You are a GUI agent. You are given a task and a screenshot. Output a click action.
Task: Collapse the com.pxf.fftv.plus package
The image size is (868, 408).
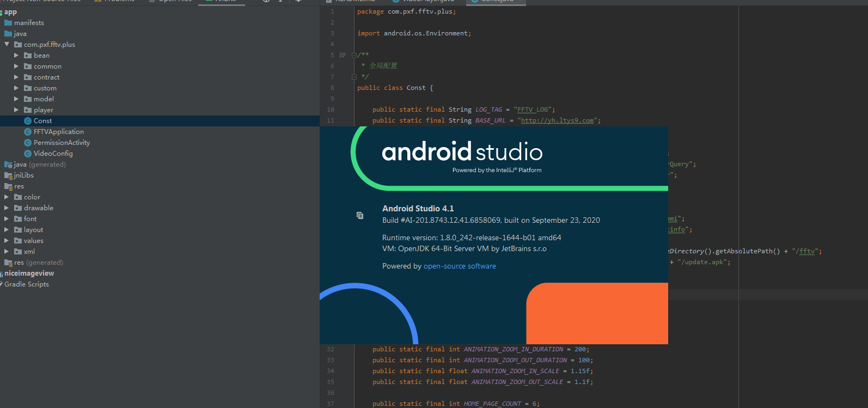(x=7, y=45)
